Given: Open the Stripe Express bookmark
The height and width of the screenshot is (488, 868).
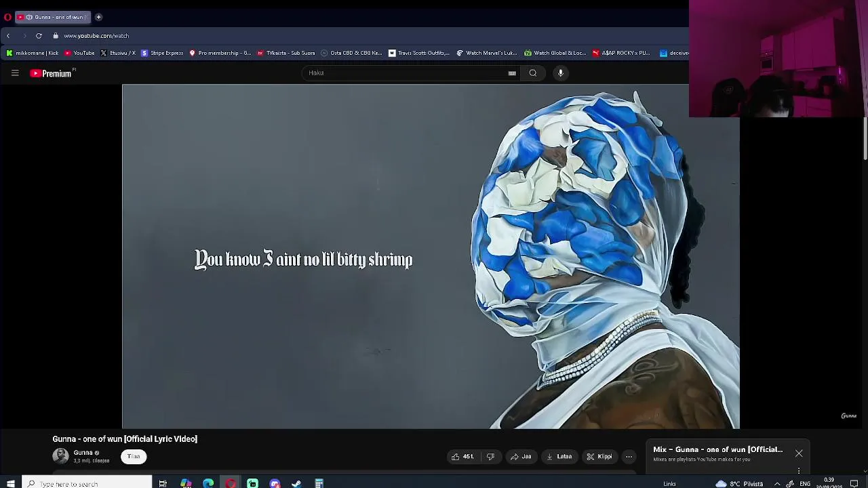Looking at the screenshot, I should 162,53.
